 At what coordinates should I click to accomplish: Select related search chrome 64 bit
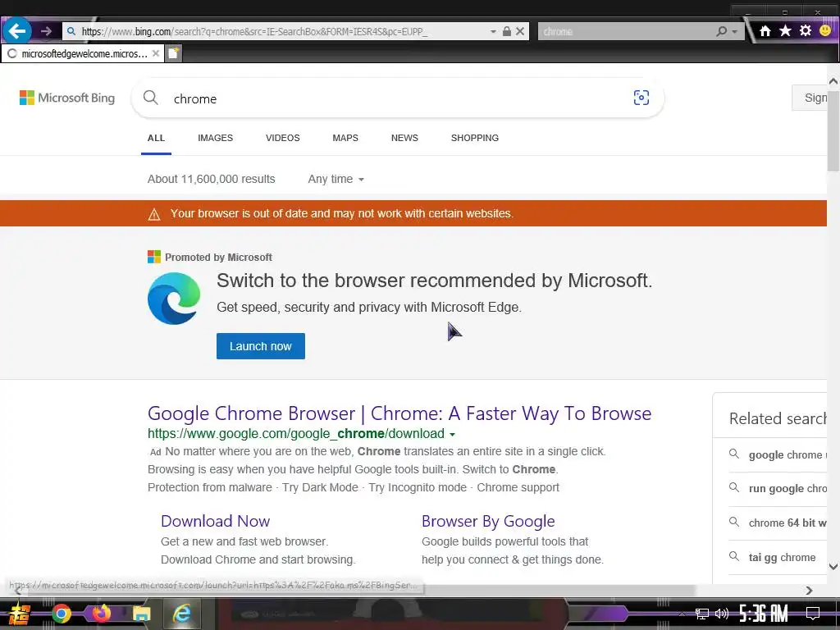point(778,523)
